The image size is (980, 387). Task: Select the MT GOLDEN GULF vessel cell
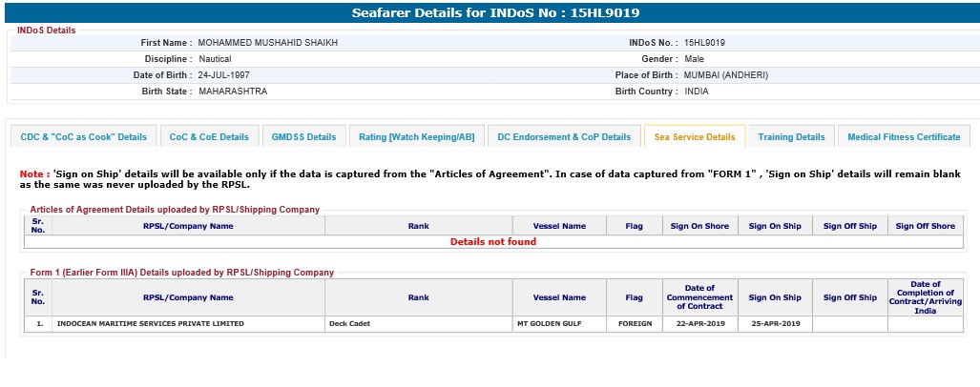552,324
